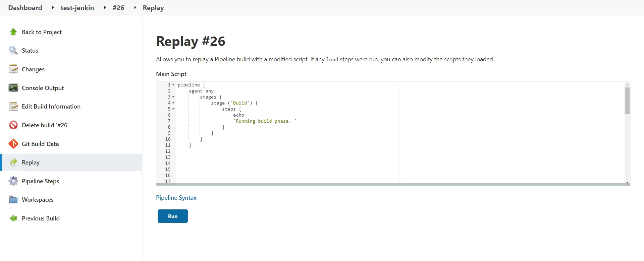Click line number 12 in the editor gutter
Viewport: 644px width, 261px height.
pyautogui.click(x=168, y=151)
